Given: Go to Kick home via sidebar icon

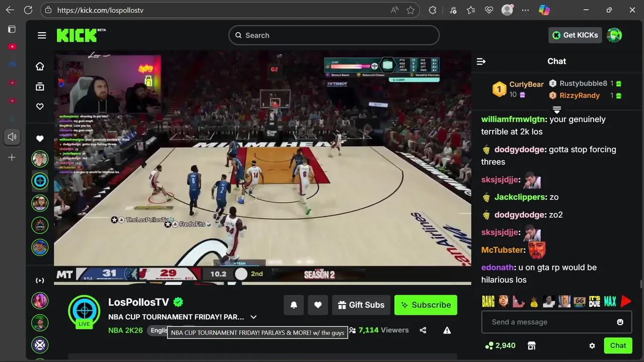Looking at the screenshot, I should pyautogui.click(x=40, y=66).
